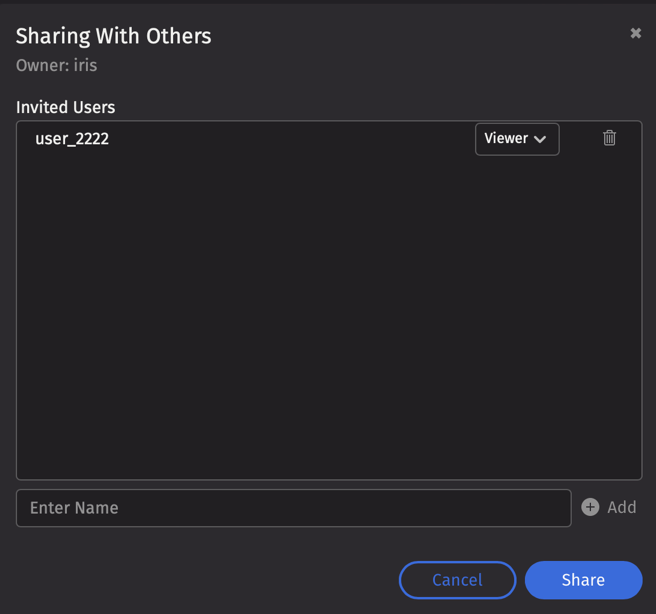Click the empty footer area left of Cancel
656x614 pixels.
click(200, 580)
